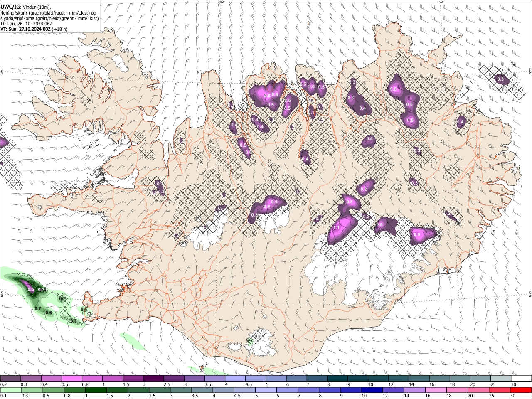Image resolution: width=532 pixels, height=399 pixels.
Task: Click the bottom legend swatch starting at 2.5
Action: point(159,390)
